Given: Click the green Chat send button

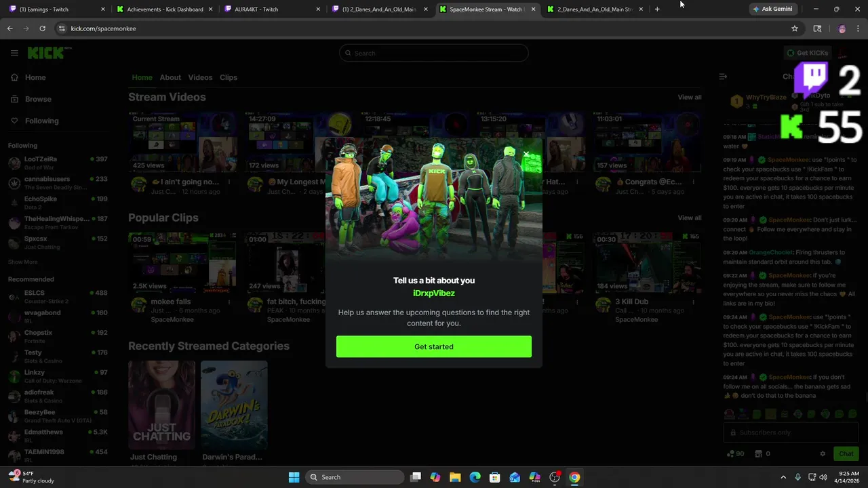Looking at the screenshot, I should point(846,453).
